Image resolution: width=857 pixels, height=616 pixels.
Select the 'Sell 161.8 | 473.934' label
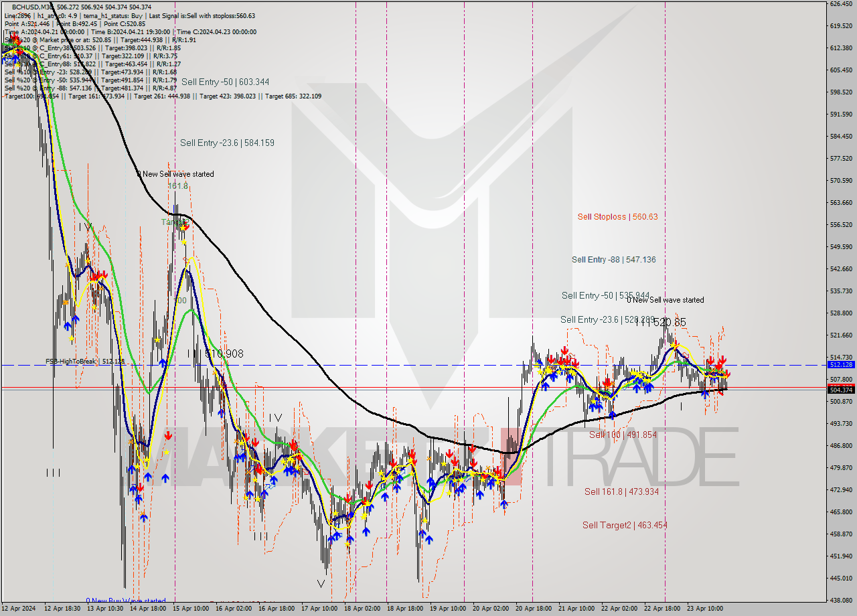pos(621,491)
